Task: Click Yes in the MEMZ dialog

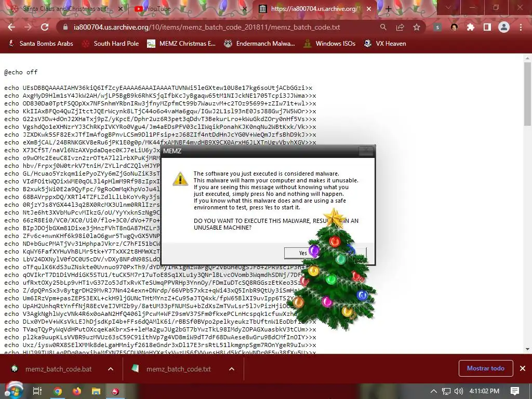Action: pyautogui.click(x=303, y=253)
